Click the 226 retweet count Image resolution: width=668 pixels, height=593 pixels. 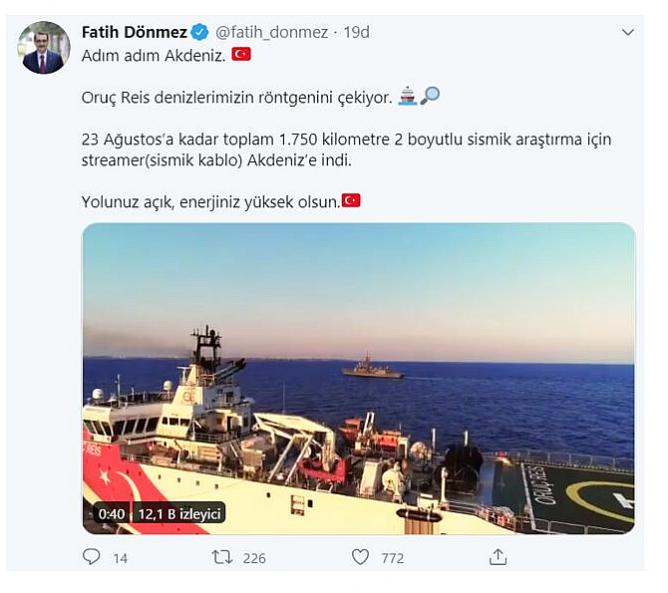254,558
